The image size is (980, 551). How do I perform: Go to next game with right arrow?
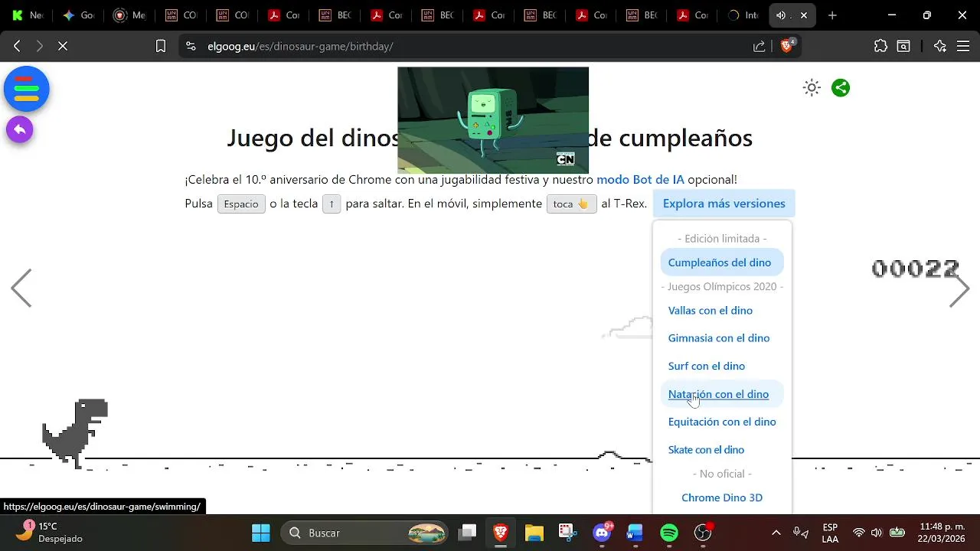click(x=959, y=289)
